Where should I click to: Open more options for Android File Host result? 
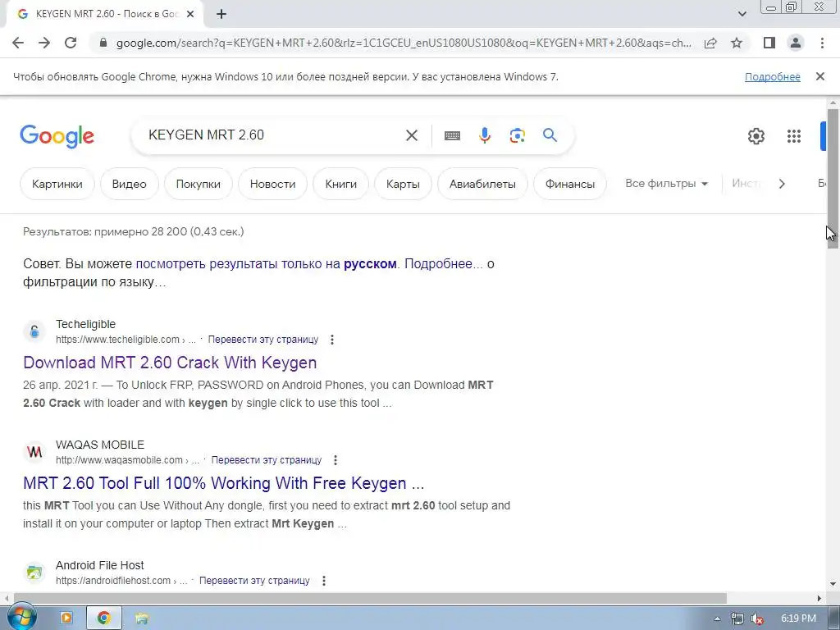[x=323, y=580]
